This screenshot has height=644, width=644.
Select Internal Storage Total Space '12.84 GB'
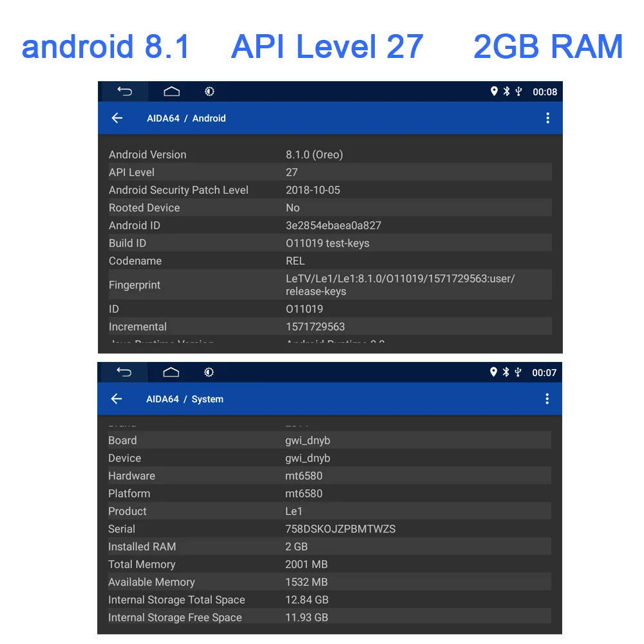click(307, 600)
